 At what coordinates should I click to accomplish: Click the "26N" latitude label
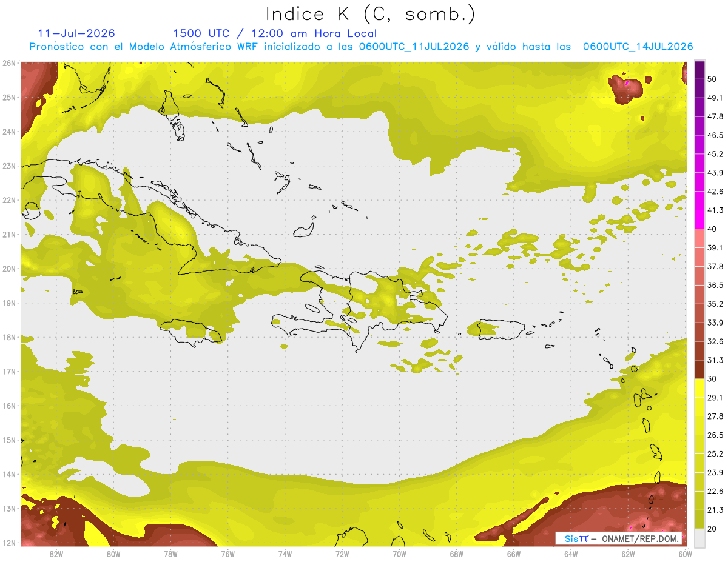(x=9, y=63)
